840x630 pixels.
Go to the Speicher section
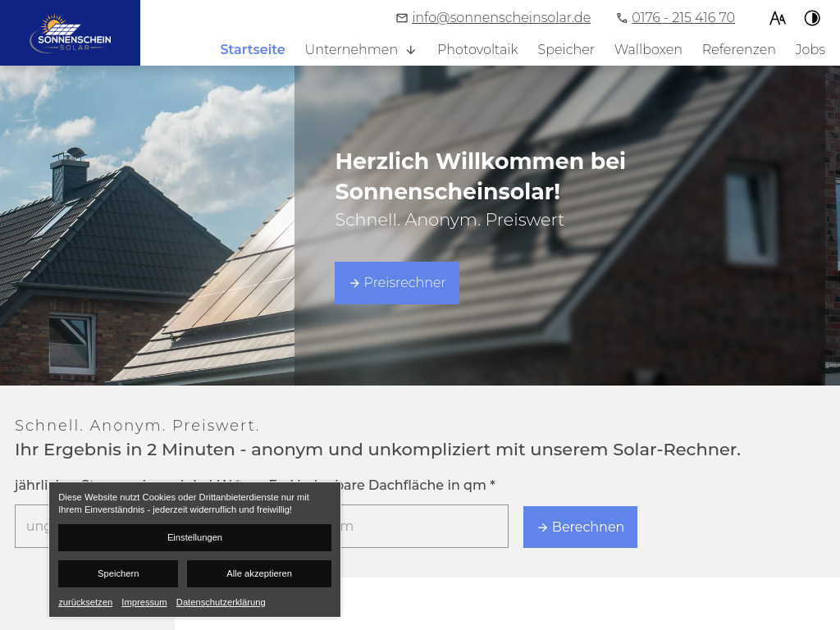[566, 50]
